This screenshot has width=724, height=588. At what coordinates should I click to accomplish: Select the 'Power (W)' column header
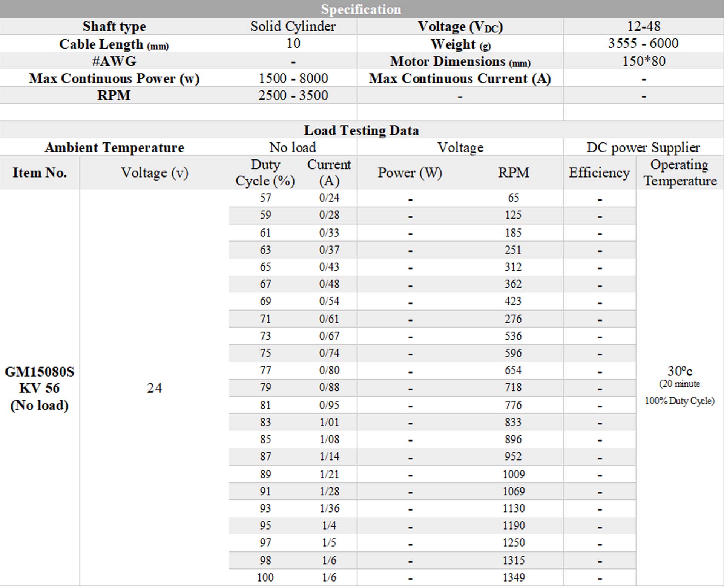click(x=410, y=173)
